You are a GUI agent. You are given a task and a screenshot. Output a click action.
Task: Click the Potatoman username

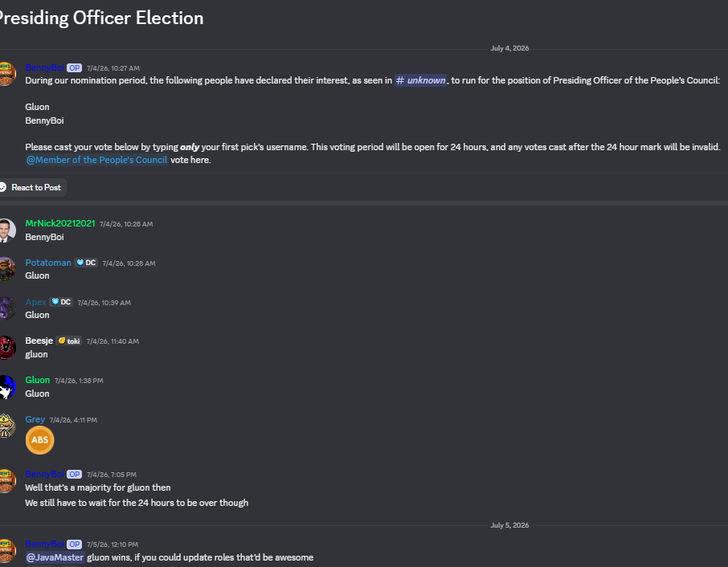[48, 263]
